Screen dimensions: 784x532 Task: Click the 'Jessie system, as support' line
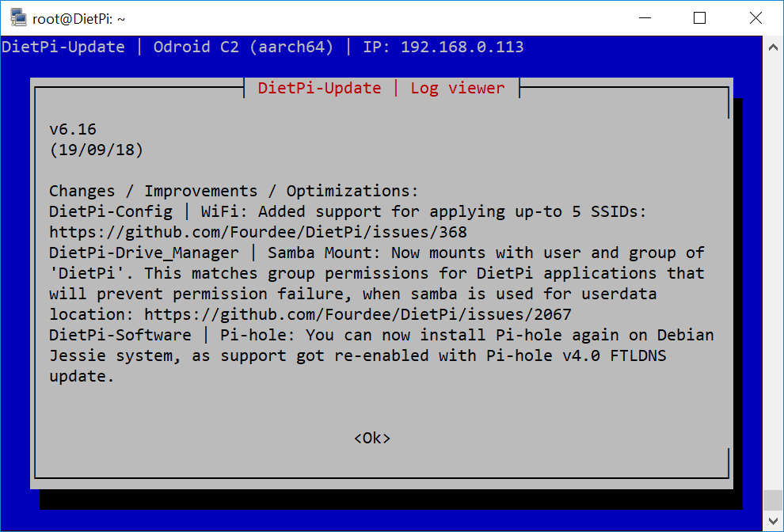coord(357,355)
